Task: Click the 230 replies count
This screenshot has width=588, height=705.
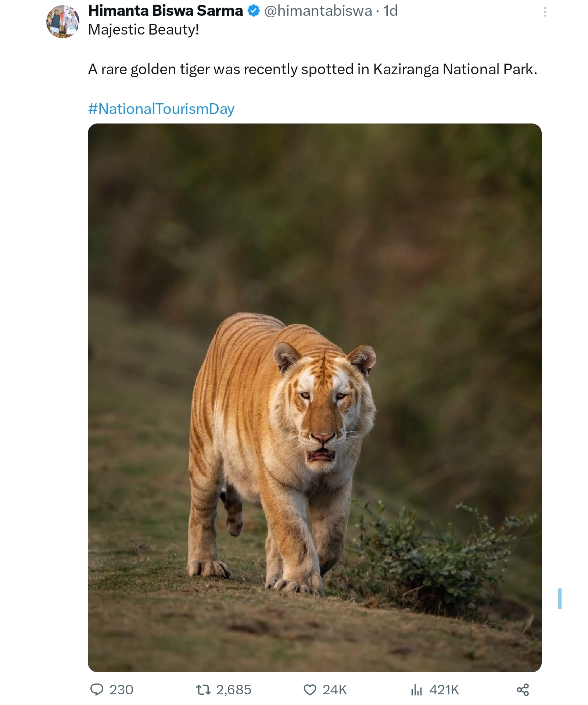Action: click(x=121, y=690)
